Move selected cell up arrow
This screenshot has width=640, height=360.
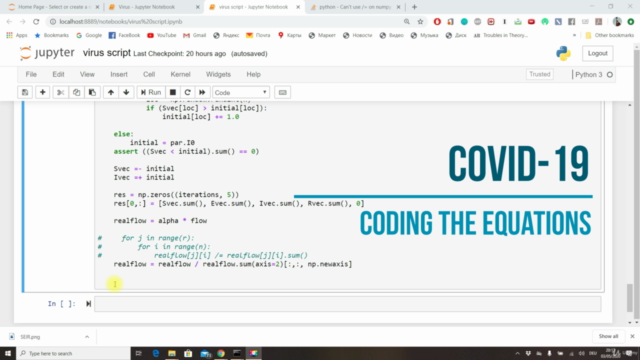click(111, 92)
